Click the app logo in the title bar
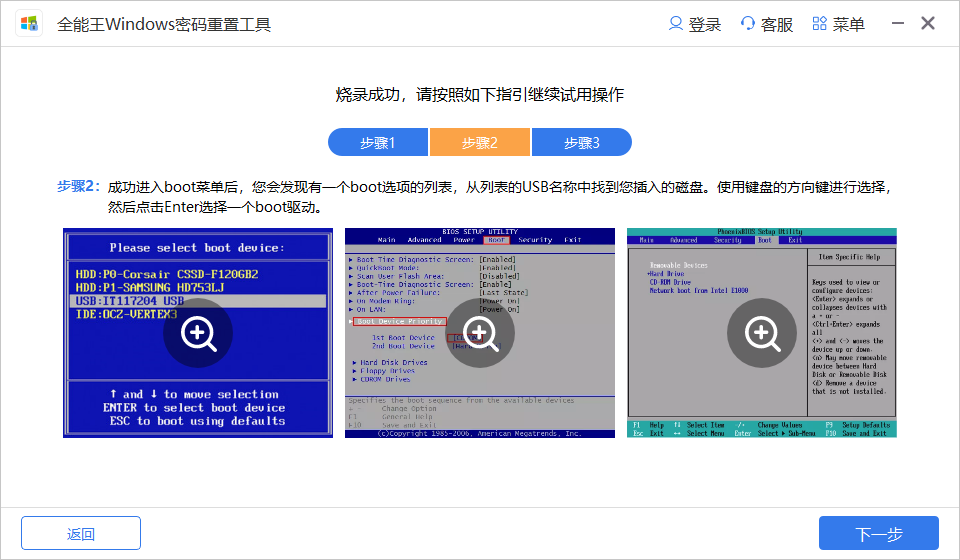This screenshot has width=960, height=560. click(29, 24)
